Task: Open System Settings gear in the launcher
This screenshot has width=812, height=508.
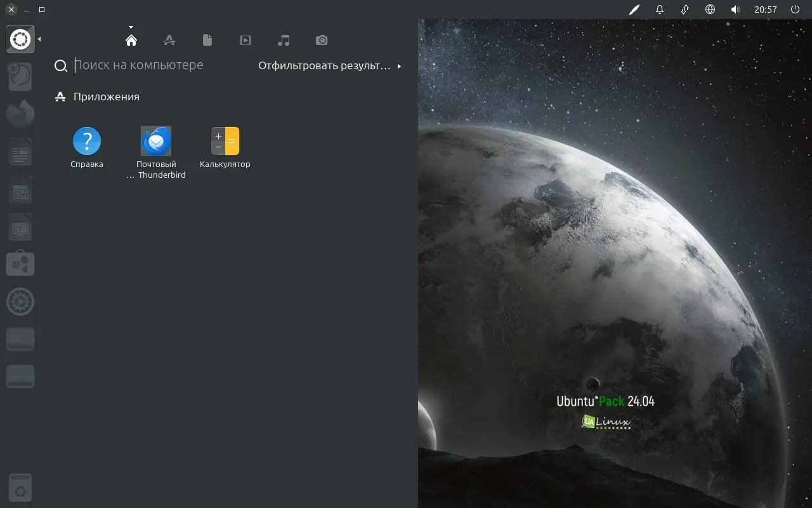Action: (x=20, y=302)
